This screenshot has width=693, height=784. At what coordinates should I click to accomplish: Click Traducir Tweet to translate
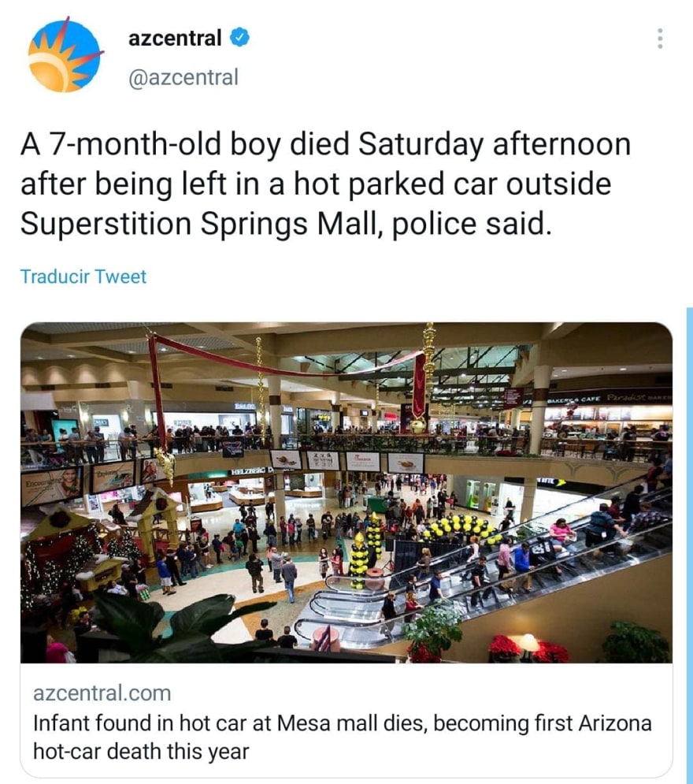(83, 277)
